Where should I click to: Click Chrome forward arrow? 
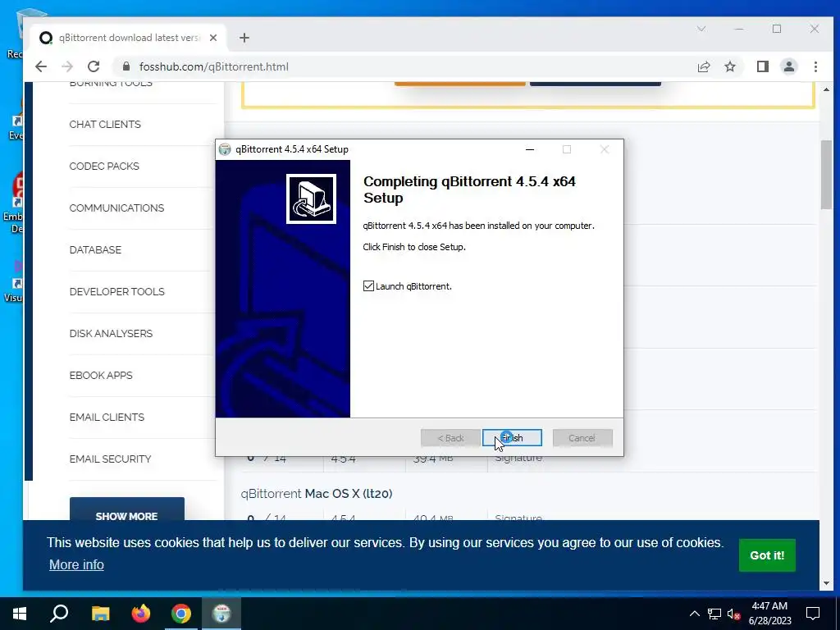[x=67, y=66]
